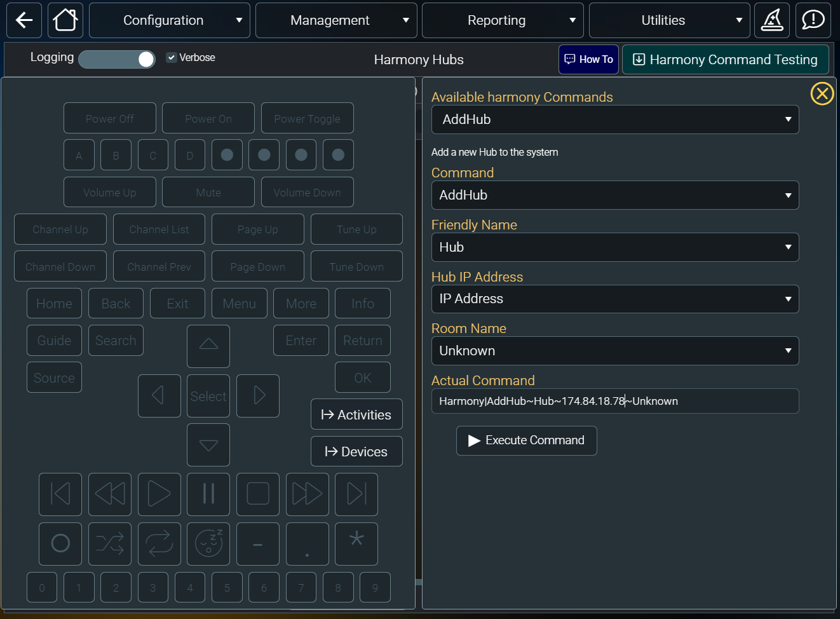The image size is (840, 619).
Task: Toggle the Logging switch
Action: [x=117, y=59]
